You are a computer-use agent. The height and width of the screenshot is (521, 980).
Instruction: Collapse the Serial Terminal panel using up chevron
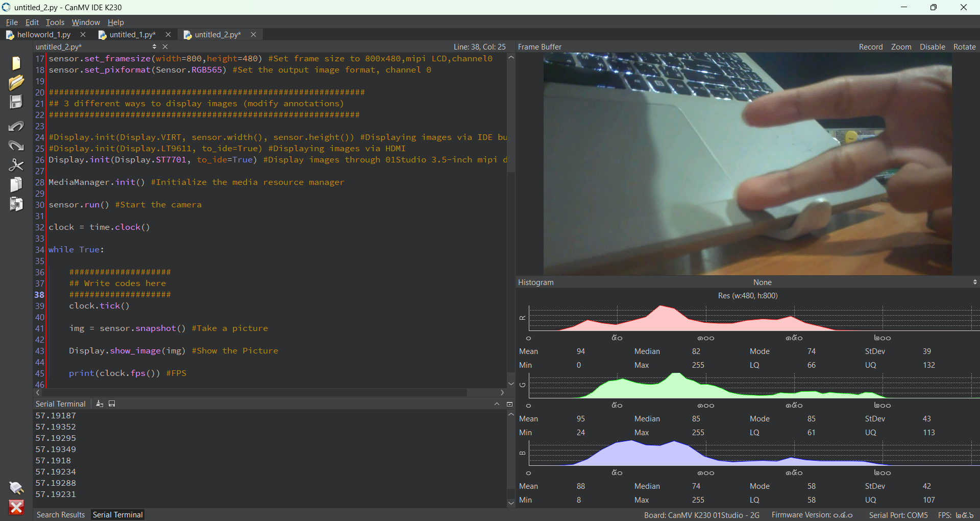point(497,404)
